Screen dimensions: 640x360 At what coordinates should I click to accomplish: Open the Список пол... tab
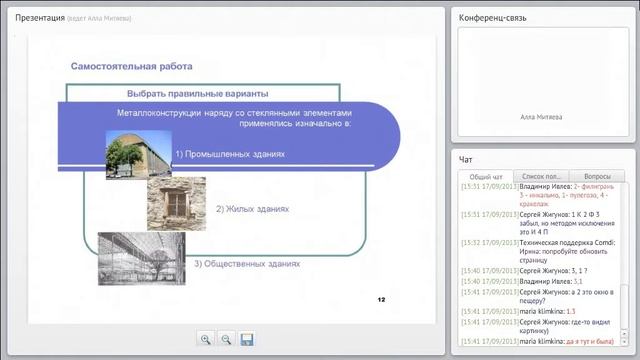(x=541, y=176)
